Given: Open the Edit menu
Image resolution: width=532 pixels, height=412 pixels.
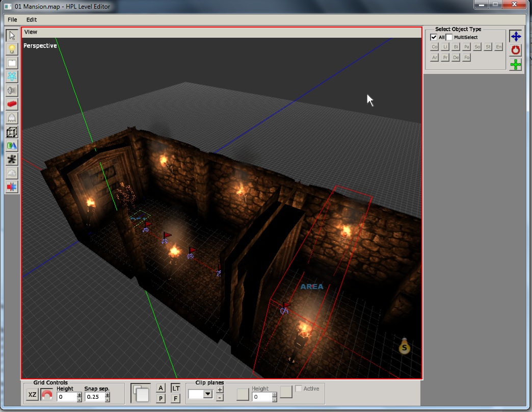Looking at the screenshot, I should pos(32,20).
